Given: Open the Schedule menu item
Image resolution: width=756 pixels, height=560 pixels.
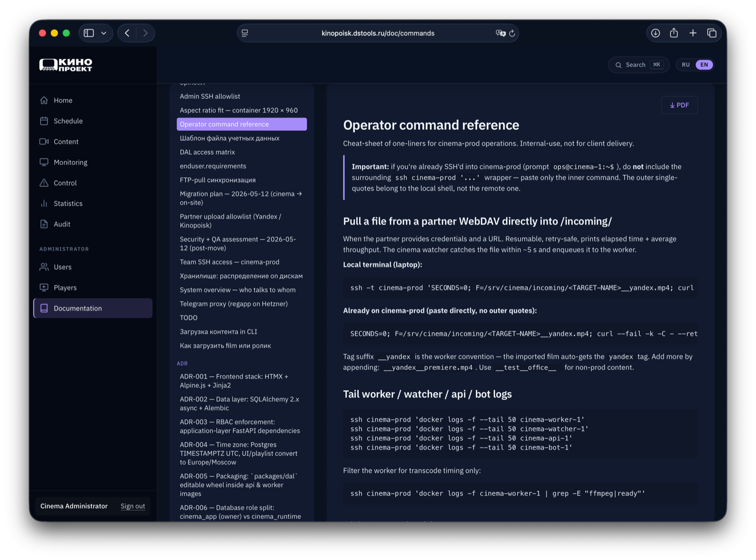Looking at the screenshot, I should pos(93,121).
